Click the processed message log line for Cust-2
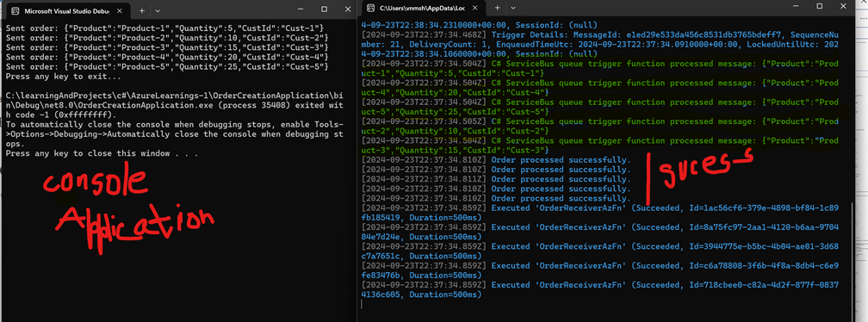Image resolution: width=868 pixels, height=322 pixels. 599,127
